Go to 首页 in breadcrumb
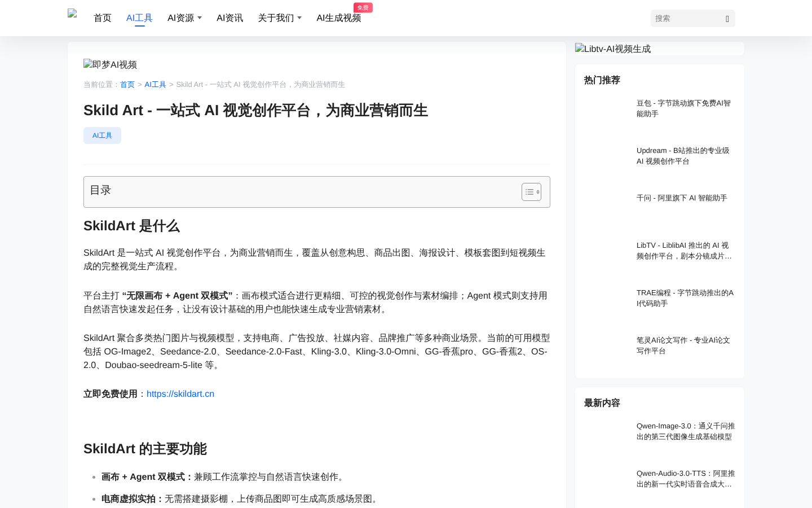 point(127,84)
